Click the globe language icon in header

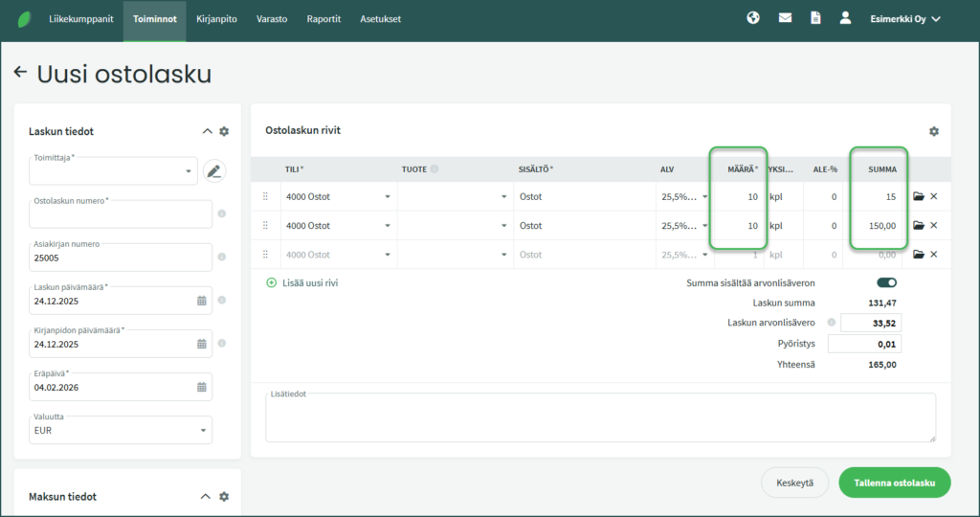[x=753, y=18]
